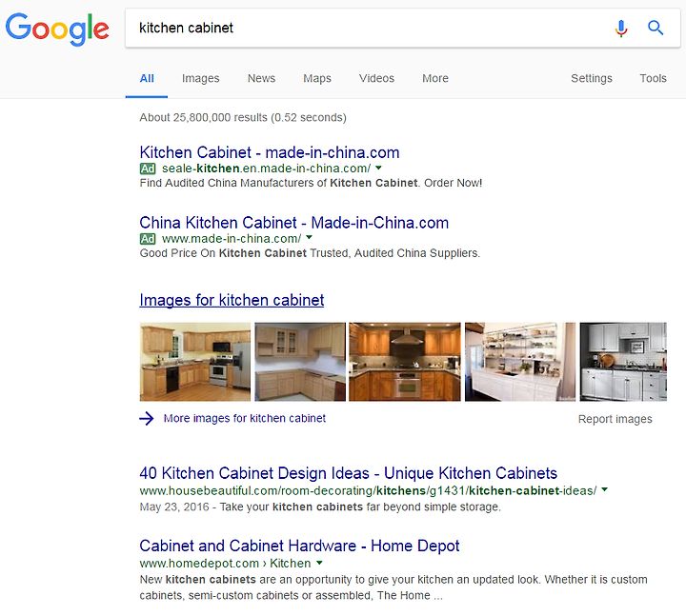Open the Maps tab

pos(317,78)
